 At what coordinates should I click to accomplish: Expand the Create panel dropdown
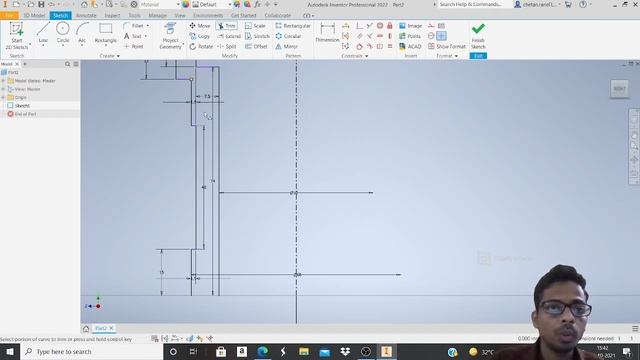coord(110,56)
